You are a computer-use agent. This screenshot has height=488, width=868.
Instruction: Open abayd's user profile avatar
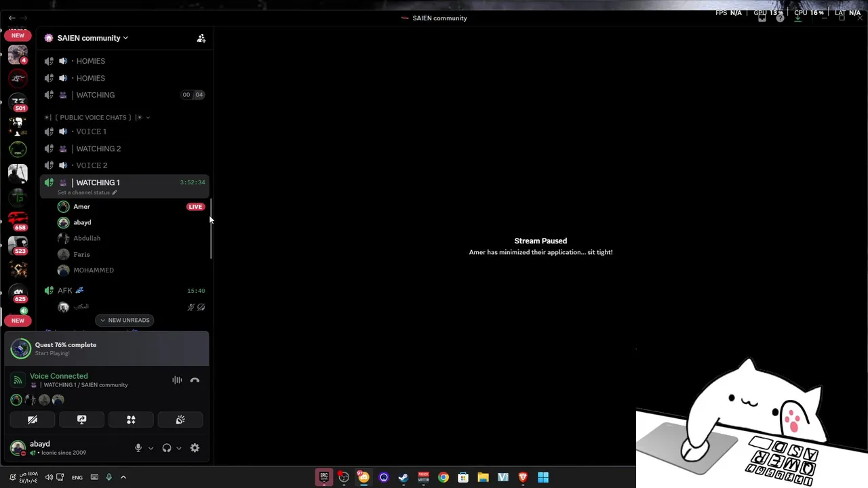18,448
